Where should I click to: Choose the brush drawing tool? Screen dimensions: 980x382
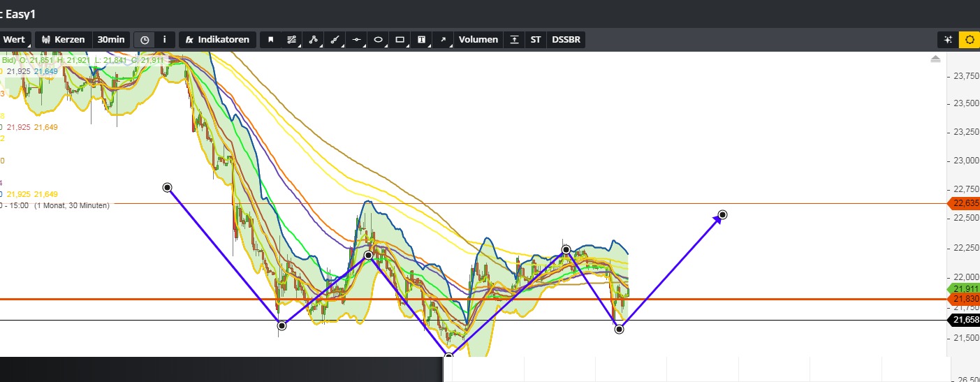335,40
